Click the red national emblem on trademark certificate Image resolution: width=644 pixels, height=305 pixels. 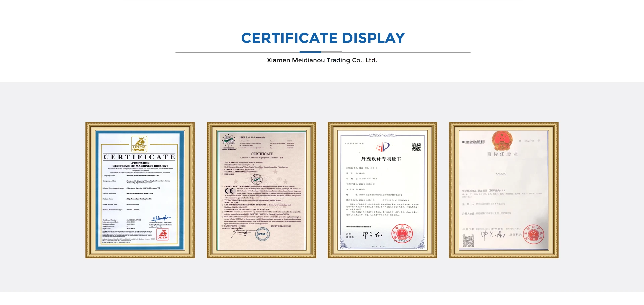(x=502, y=141)
